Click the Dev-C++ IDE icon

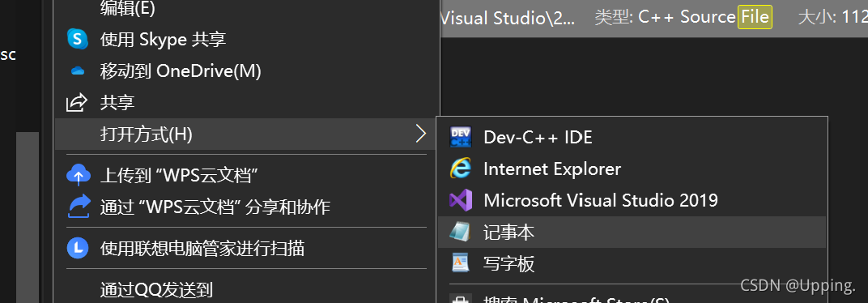point(461,137)
